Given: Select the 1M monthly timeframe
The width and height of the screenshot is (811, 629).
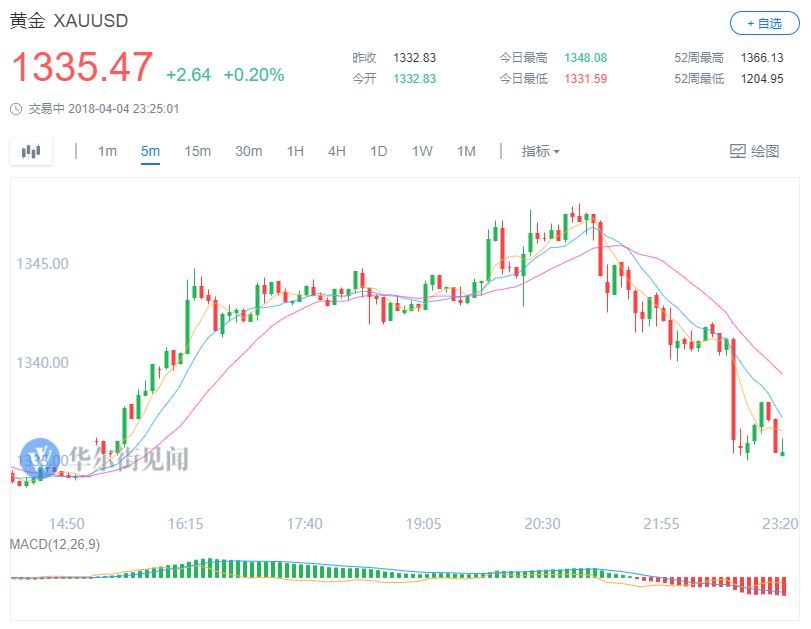Looking at the screenshot, I should (465, 151).
